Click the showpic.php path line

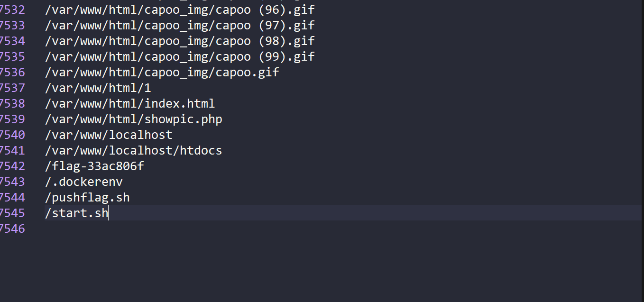click(x=134, y=119)
